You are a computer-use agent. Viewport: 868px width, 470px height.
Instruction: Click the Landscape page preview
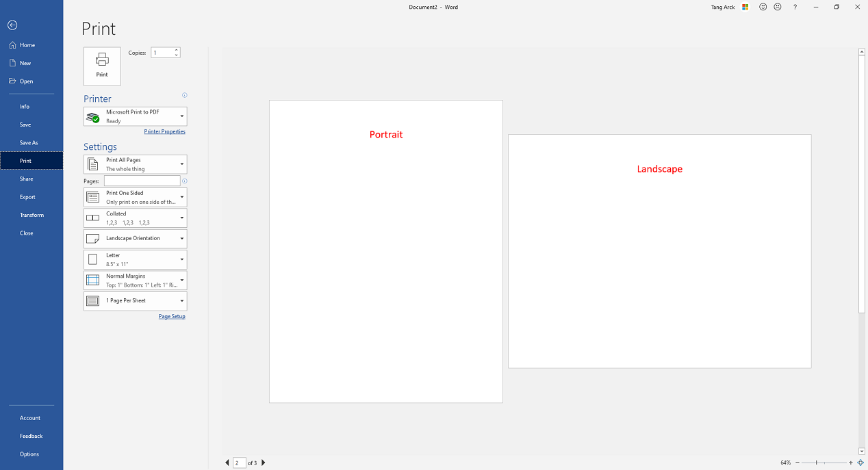click(x=660, y=251)
